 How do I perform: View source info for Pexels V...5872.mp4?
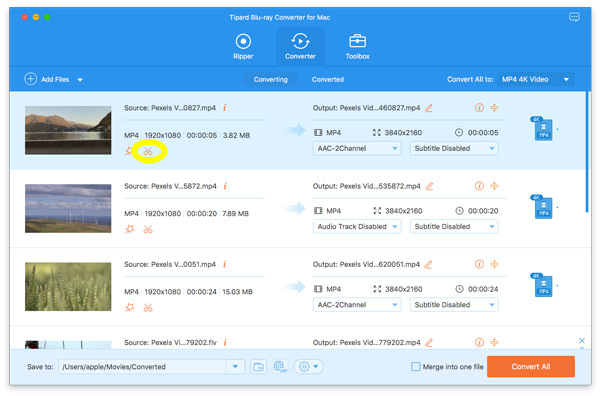(225, 186)
